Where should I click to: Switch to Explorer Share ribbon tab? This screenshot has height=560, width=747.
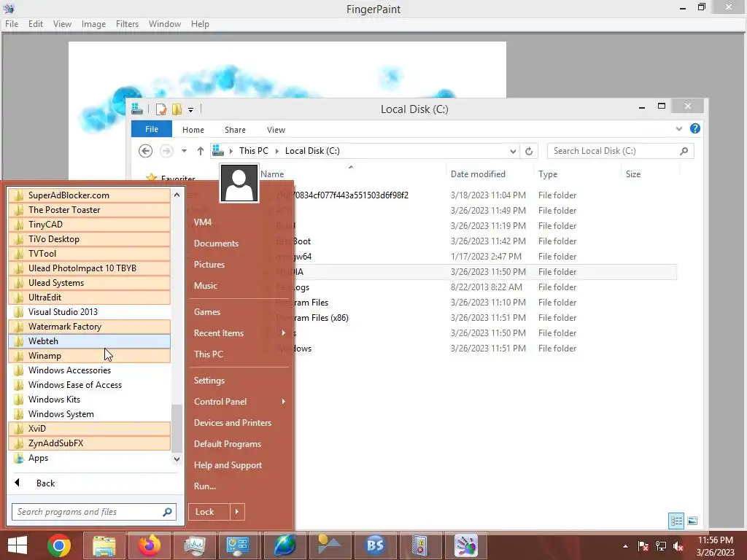(235, 130)
